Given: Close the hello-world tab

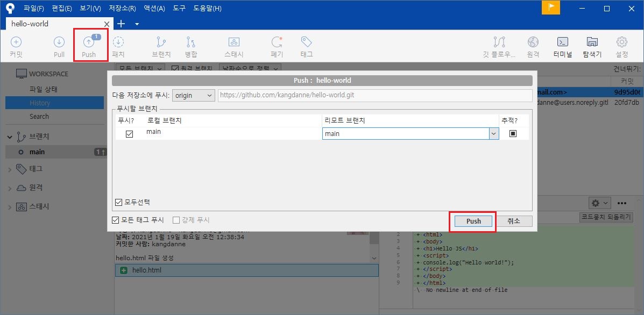Looking at the screenshot, I should tap(107, 24).
